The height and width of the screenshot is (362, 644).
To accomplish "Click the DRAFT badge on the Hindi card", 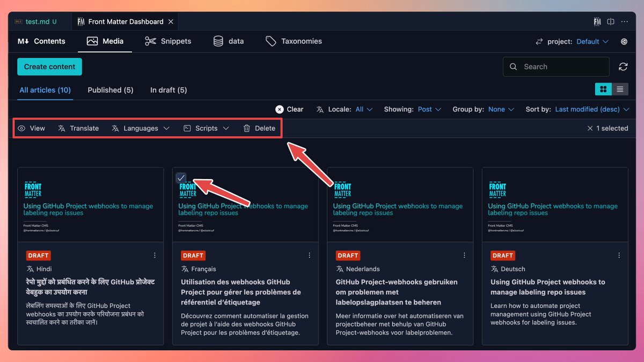I will [x=38, y=255].
